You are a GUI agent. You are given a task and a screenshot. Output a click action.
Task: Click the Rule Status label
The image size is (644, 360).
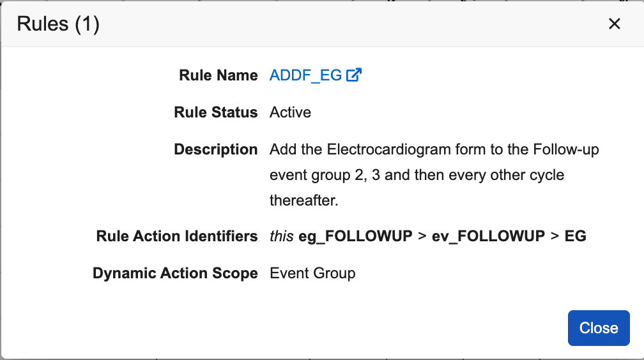[x=215, y=112]
